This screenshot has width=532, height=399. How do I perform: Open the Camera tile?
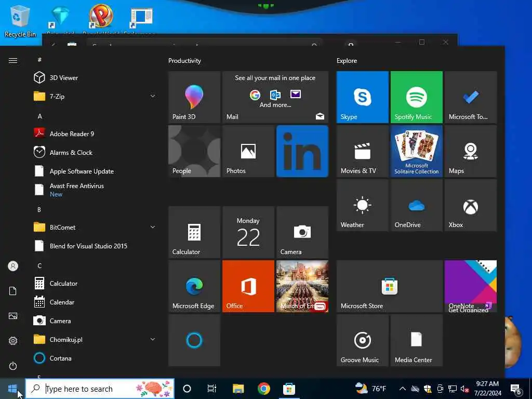[x=302, y=232]
